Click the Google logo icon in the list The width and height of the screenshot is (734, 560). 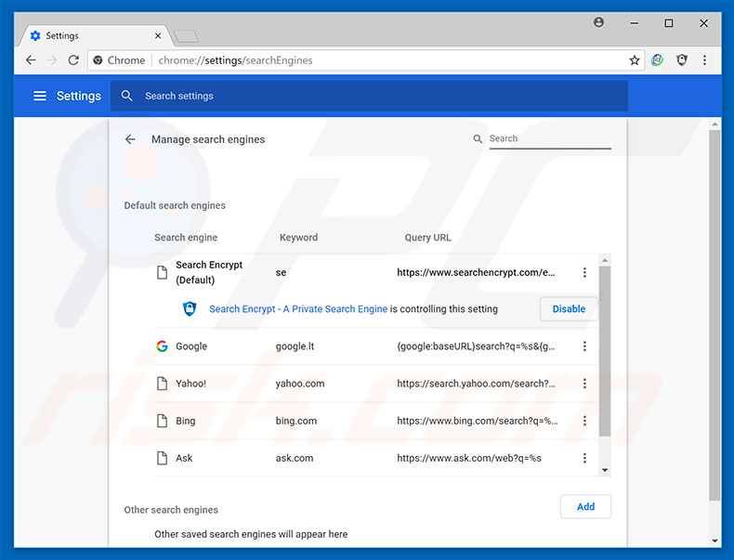[162, 346]
